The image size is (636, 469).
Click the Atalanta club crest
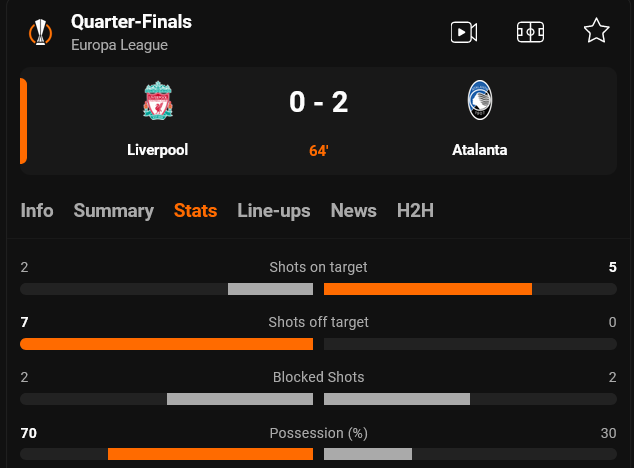[480, 102]
